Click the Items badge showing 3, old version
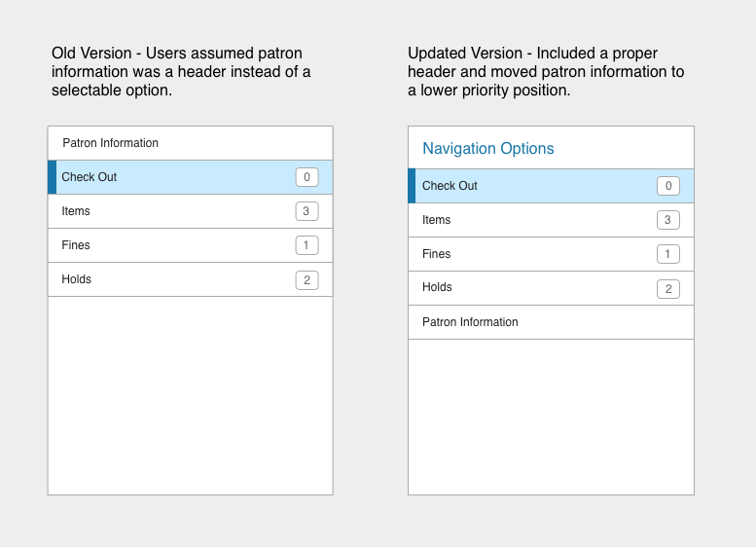Viewport: 756px width, 547px height. coord(306,211)
